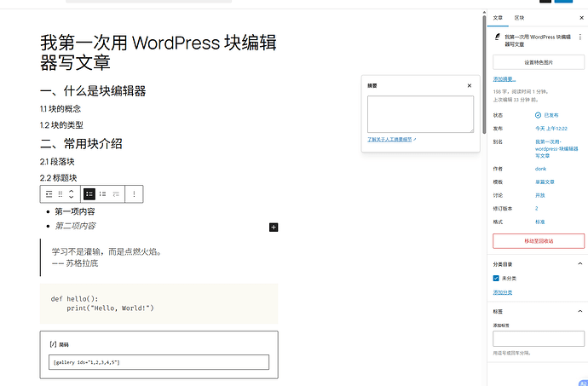This screenshot has height=386, width=588.
Task: Click the post title heading
Action: pos(159,53)
